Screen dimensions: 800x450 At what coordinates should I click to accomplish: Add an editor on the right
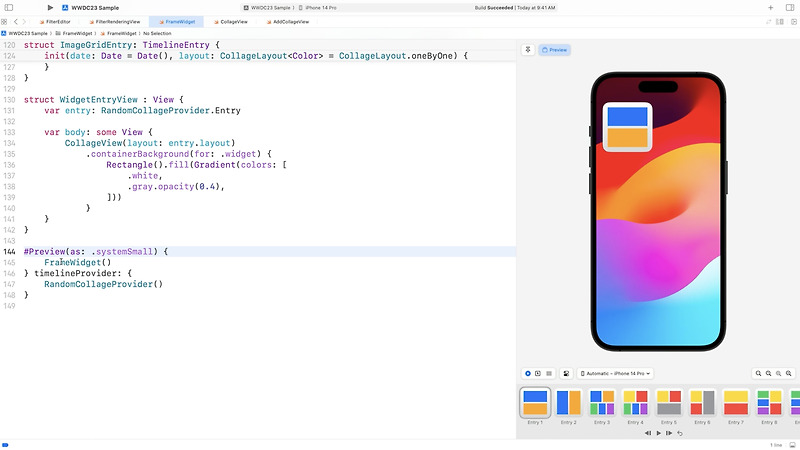[x=794, y=22]
